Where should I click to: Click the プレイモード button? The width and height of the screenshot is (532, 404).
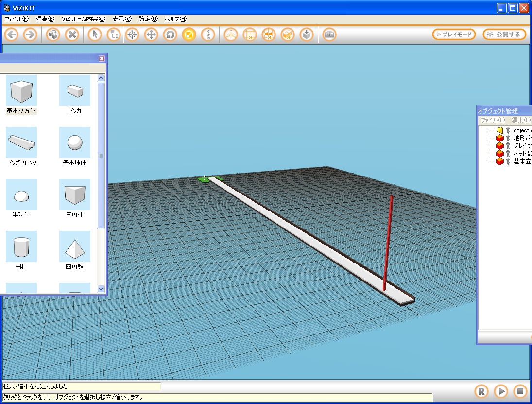point(454,35)
